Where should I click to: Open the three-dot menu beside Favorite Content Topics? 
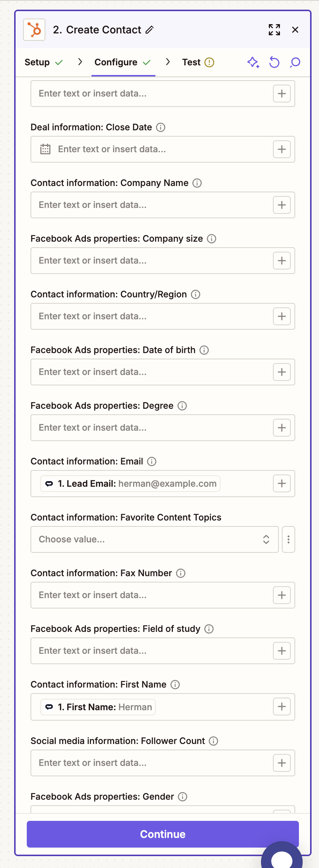pos(288,539)
